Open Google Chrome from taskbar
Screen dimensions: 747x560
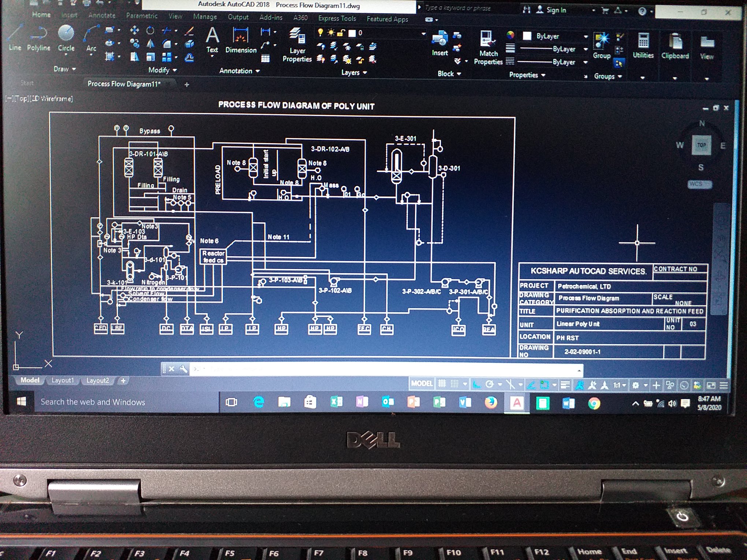click(x=594, y=403)
